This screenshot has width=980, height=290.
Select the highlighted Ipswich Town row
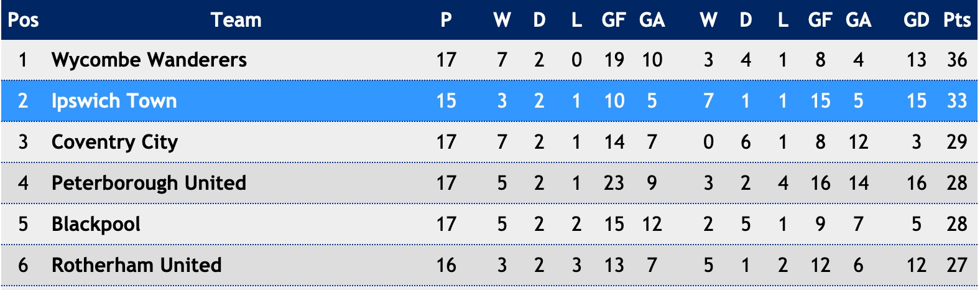(490, 101)
